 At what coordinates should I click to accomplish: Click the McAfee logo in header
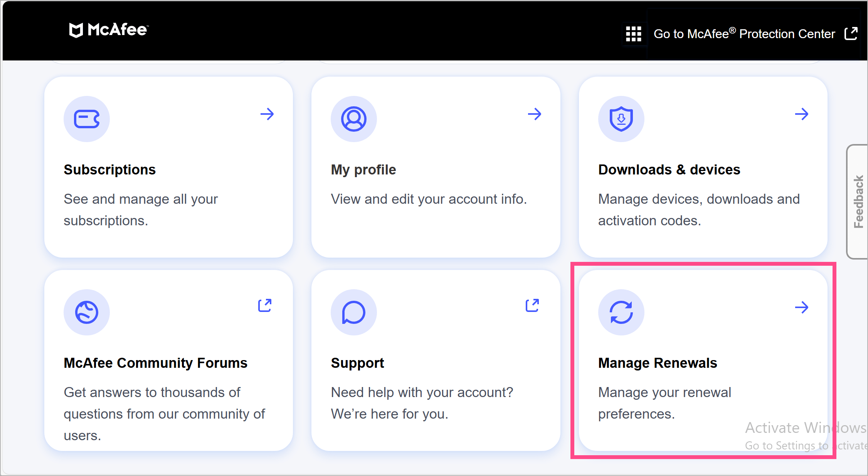[x=108, y=30]
